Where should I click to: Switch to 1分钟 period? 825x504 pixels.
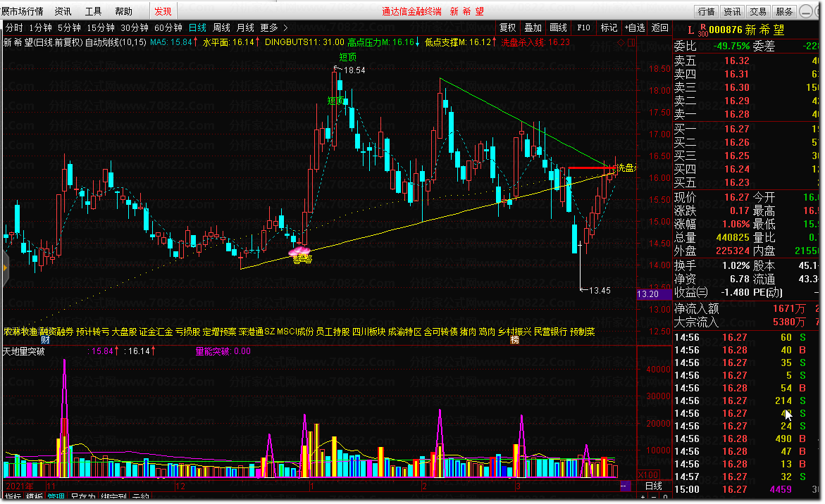click(41, 28)
